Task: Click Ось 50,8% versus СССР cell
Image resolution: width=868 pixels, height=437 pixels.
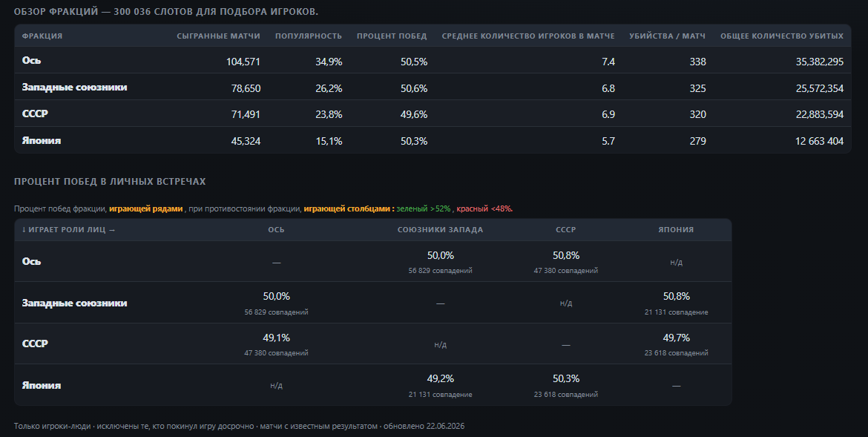Action: [x=566, y=262]
